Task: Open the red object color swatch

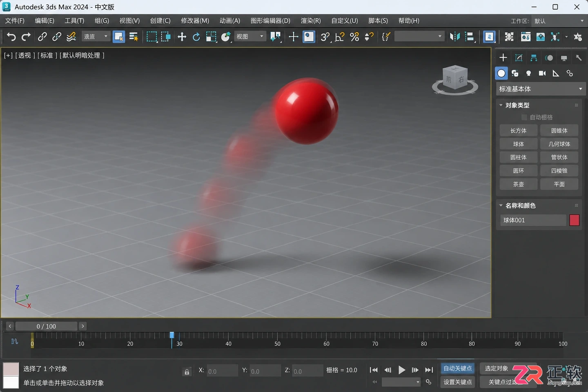Action: click(575, 220)
